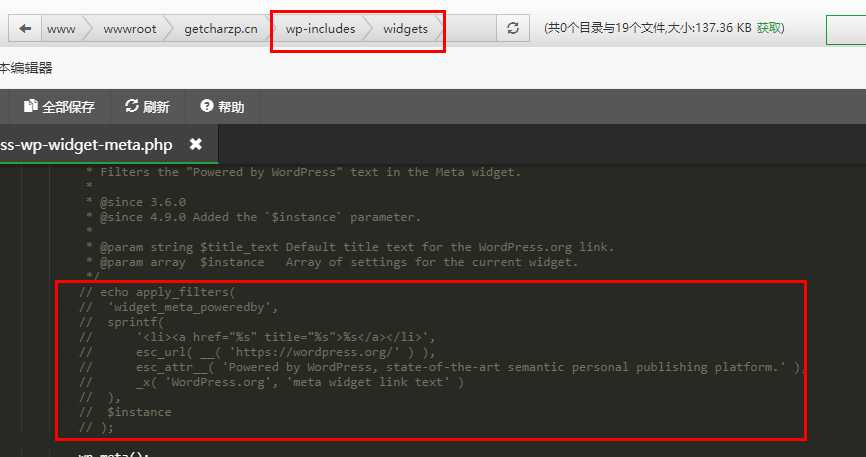
Task: Click the @param array $instance line
Action: pyautogui.click(x=332, y=262)
